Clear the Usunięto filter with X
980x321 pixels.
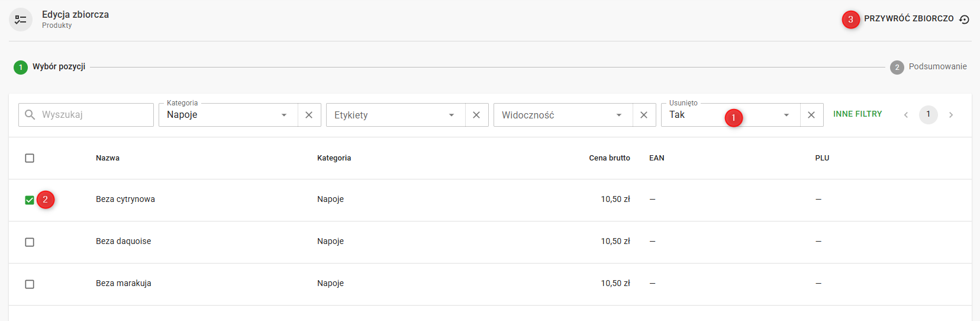811,115
